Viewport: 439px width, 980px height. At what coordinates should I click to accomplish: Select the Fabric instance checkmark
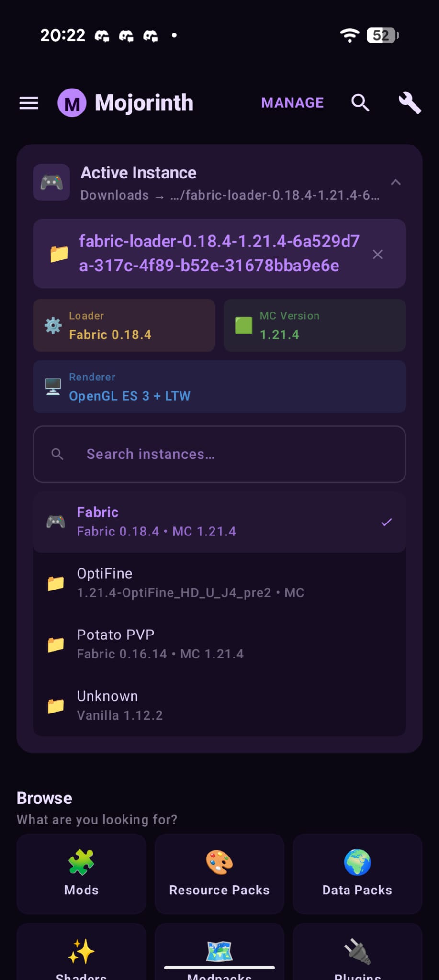[x=386, y=522]
